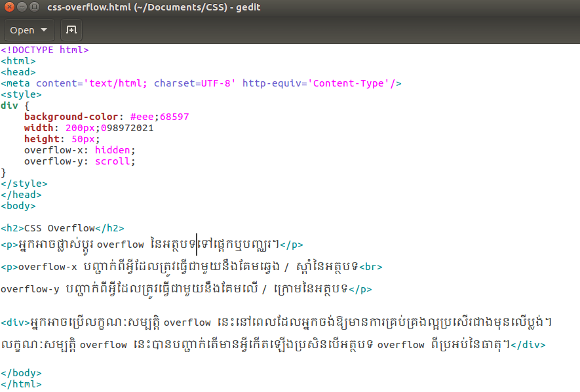Click the closing </style> tag

click(24, 183)
